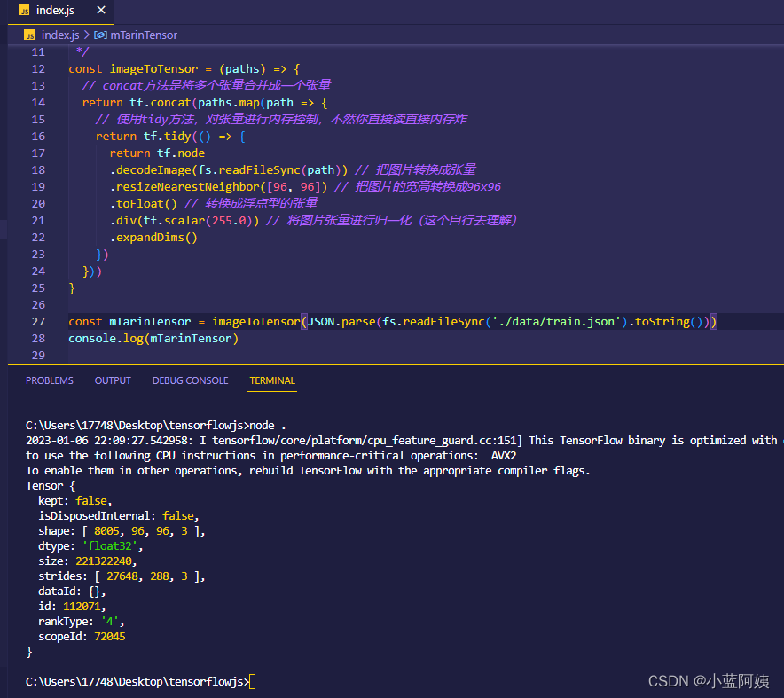The height and width of the screenshot is (698, 784).
Task: Click strides value 27648 in terminal
Action: [x=122, y=576]
